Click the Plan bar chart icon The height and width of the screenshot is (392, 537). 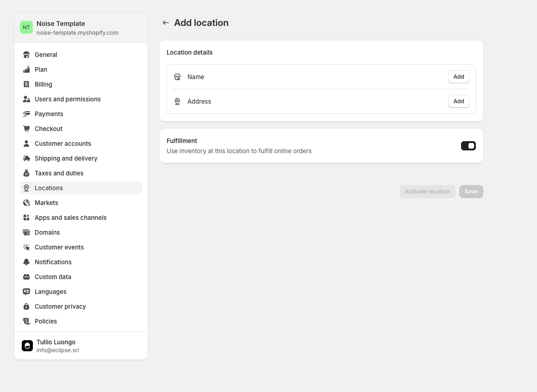[26, 69]
